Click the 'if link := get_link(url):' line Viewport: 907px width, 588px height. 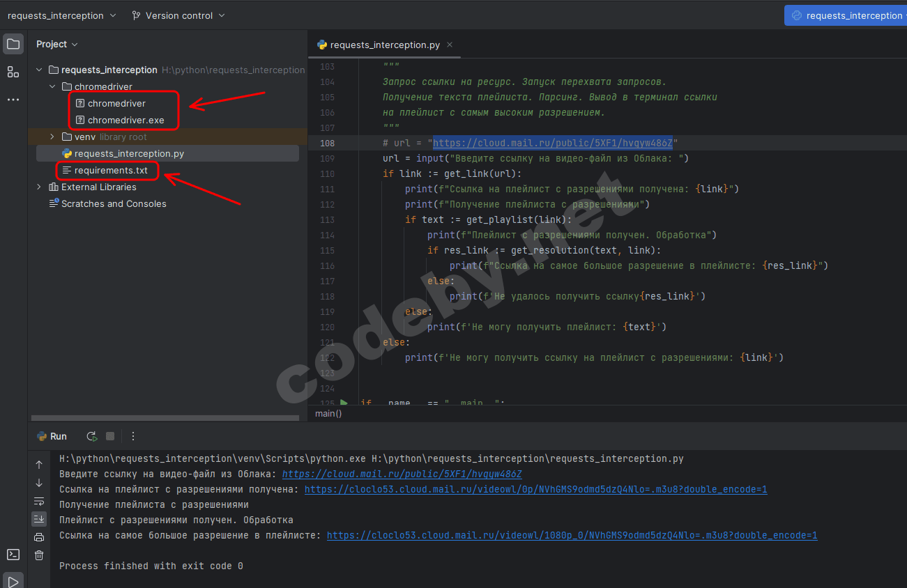click(x=452, y=173)
